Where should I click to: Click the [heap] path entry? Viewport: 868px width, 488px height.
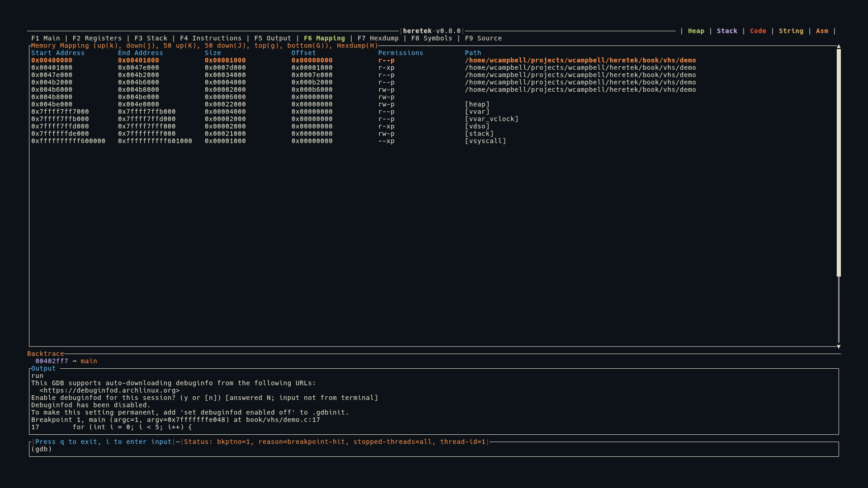coord(477,104)
